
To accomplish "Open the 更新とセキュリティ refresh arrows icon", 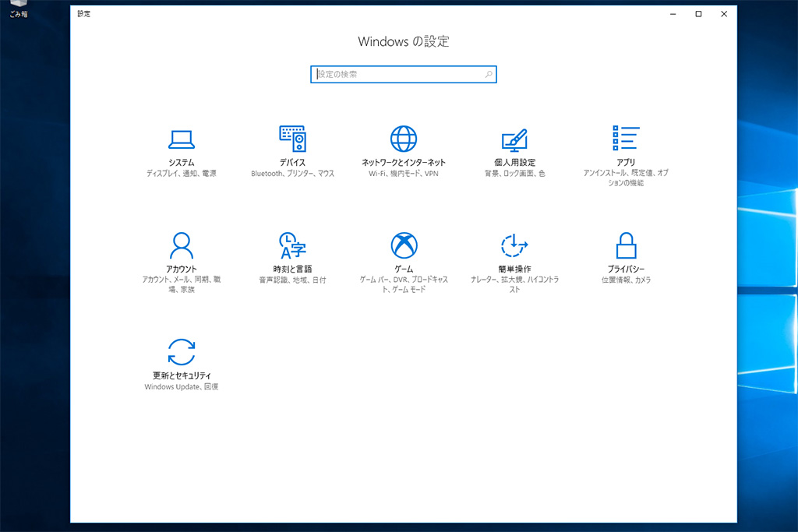I will click(x=181, y=352).
